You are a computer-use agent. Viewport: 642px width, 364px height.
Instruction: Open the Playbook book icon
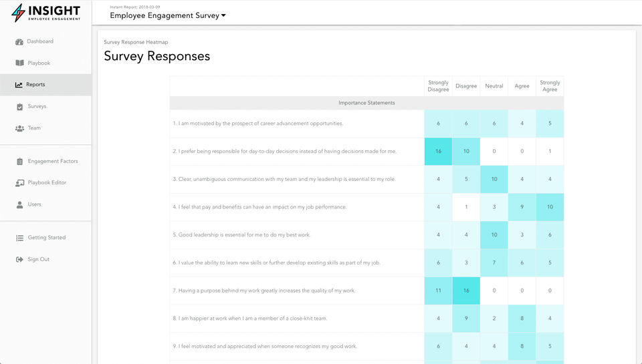pos(19,63)
